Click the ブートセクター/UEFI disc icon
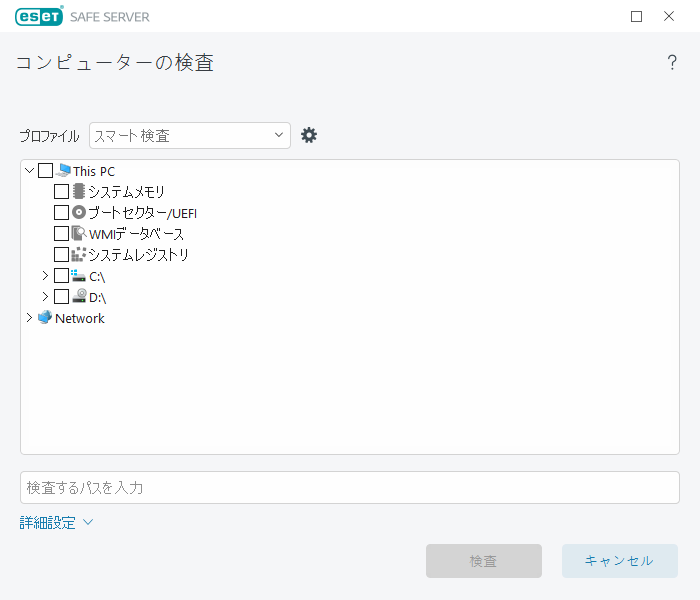 point(79,212)
